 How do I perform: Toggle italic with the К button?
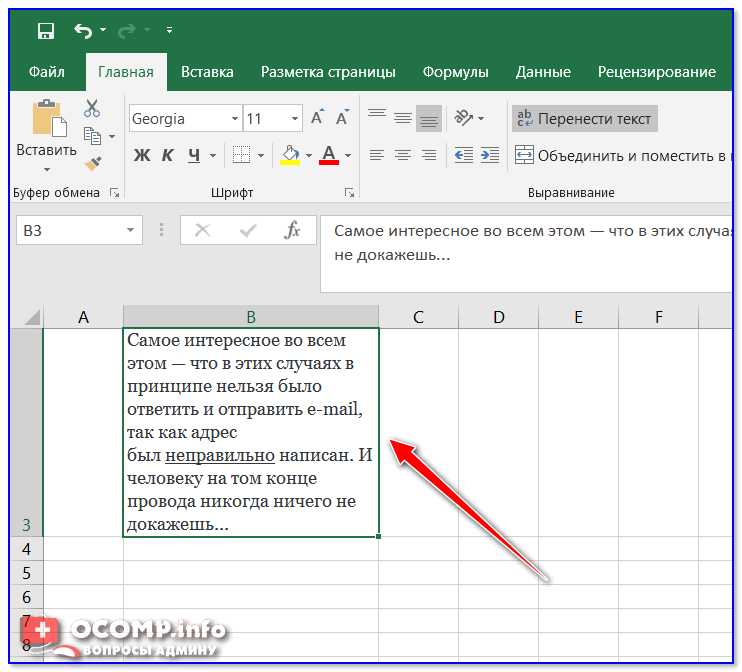167,155
